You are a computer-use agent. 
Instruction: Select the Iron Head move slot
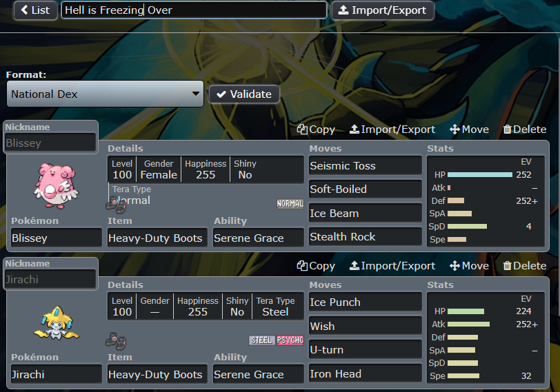pos(366,373)
